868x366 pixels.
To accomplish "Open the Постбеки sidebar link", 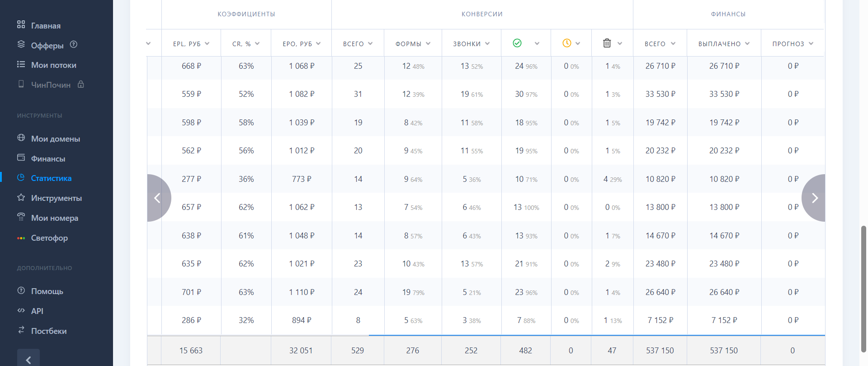I will tap(49, 331).
